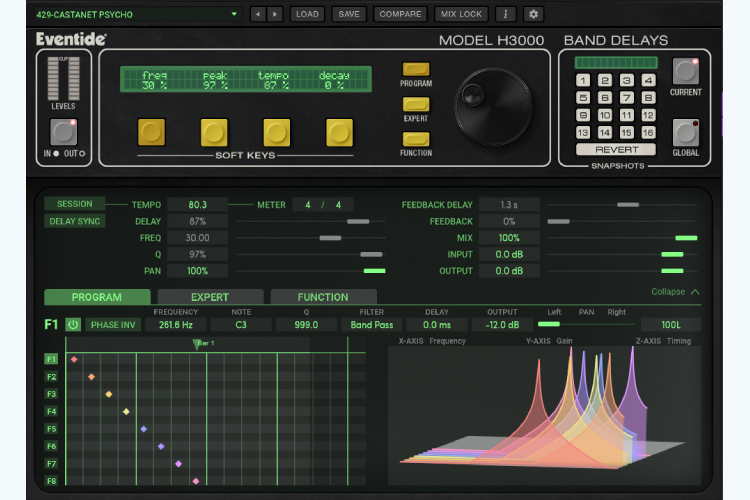This screenshot has height=500, width=750.
Task: Select band F1 in the grid list
Action: pos(51,359)
